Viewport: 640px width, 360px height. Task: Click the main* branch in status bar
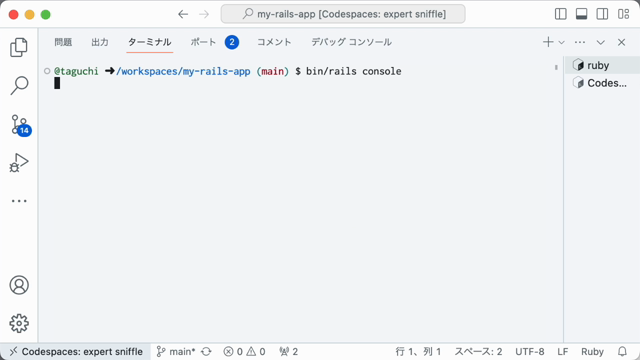point(176,351)
